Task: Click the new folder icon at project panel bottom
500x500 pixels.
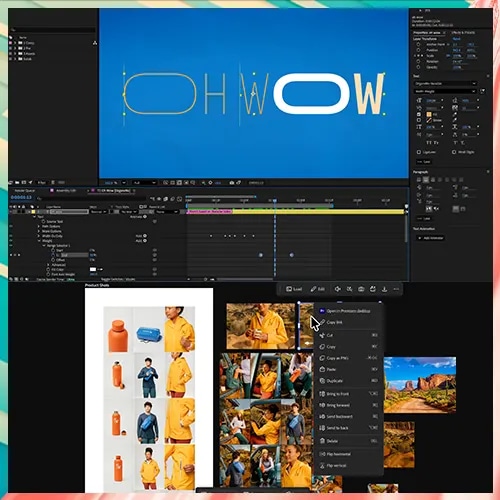Action: (x=17, y=182)
